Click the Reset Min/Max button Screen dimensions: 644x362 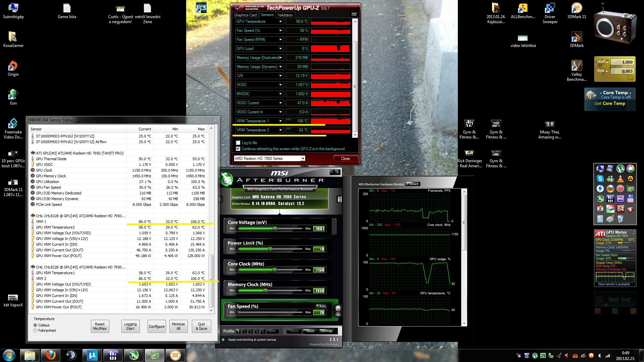pos(100,326)
